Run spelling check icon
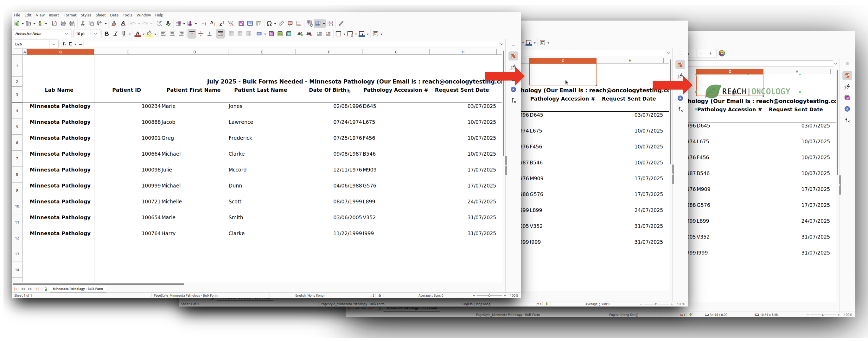868x341 pixels. click(x=168, y=23)
